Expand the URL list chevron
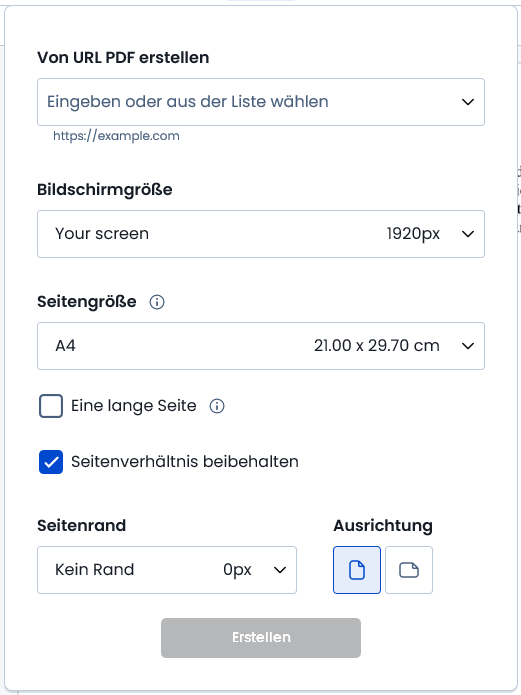The width and height of the screenshot is (521, 695). (x=468, y=102)
